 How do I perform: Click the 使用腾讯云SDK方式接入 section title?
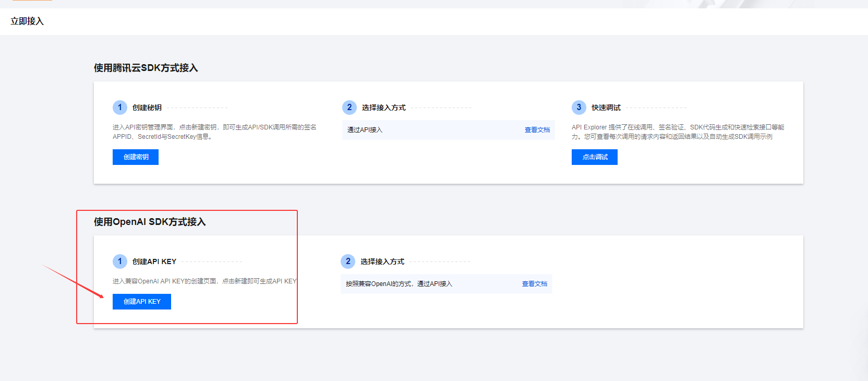tap(146, 68)
